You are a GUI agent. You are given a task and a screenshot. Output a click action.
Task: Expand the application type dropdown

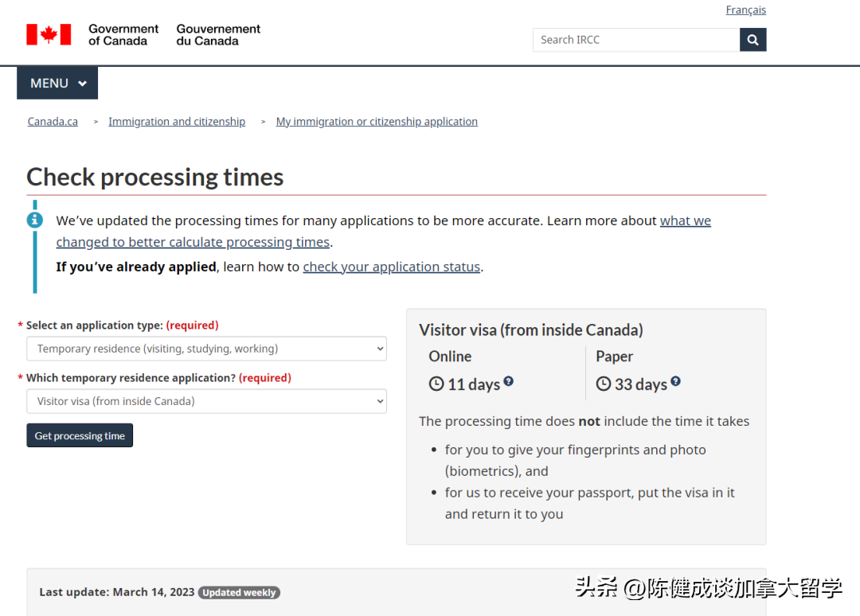point(206,349)
